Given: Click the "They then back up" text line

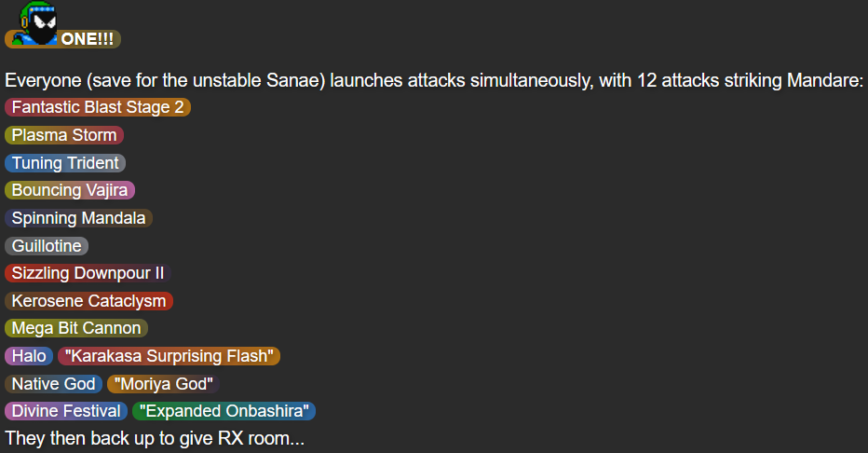Looking at the screenshot, I should tap(155, 438).
